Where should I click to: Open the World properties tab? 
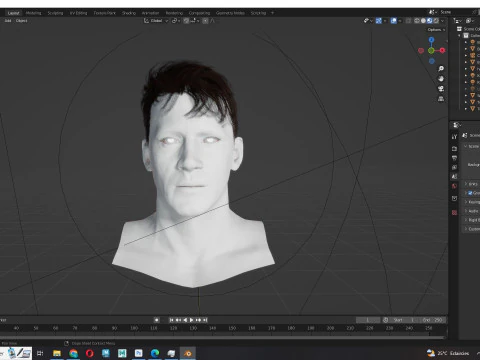[454, 186]
